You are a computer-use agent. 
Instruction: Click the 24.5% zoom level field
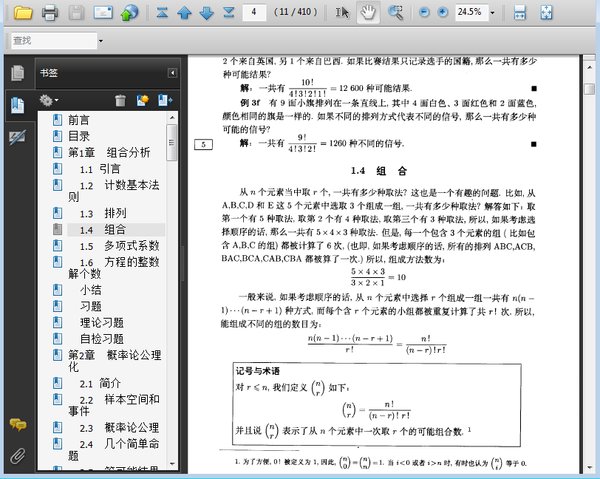point(471,12)
